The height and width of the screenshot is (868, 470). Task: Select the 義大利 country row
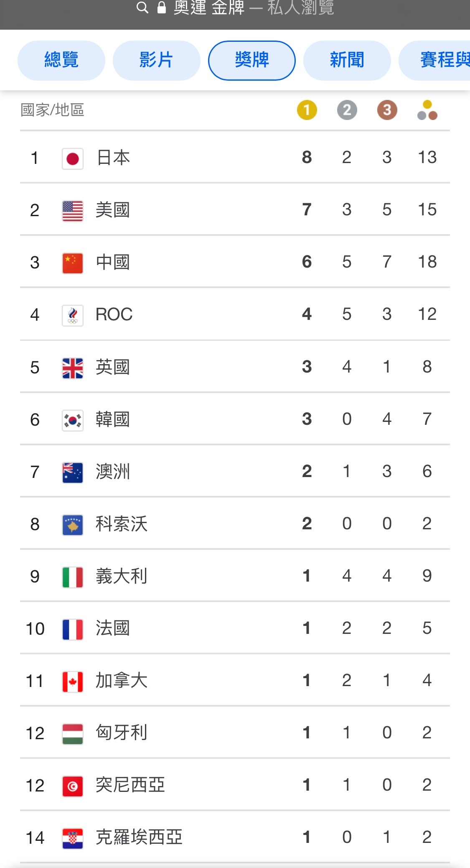(235, 576)
